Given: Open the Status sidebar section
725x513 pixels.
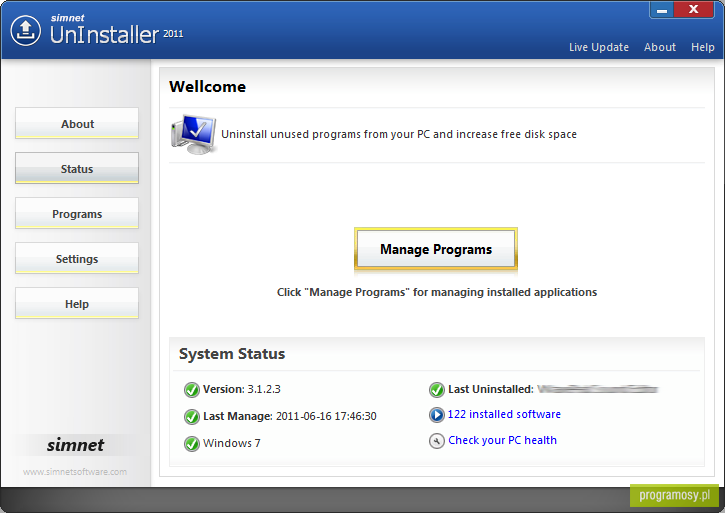Looking at the screenshot, I should tap(77, 168).
